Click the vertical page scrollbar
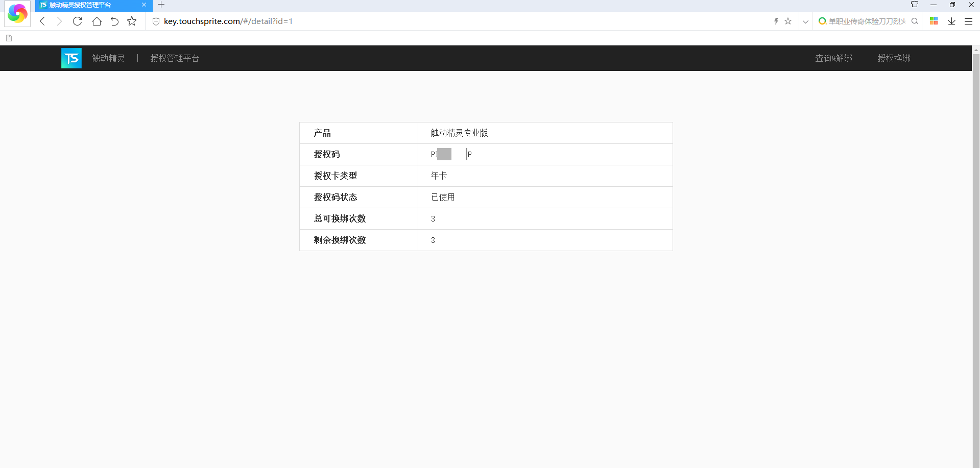 pos(976,260)
